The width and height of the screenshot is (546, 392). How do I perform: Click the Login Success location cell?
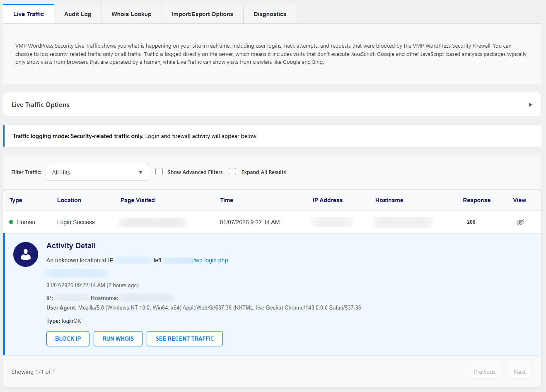76,222
